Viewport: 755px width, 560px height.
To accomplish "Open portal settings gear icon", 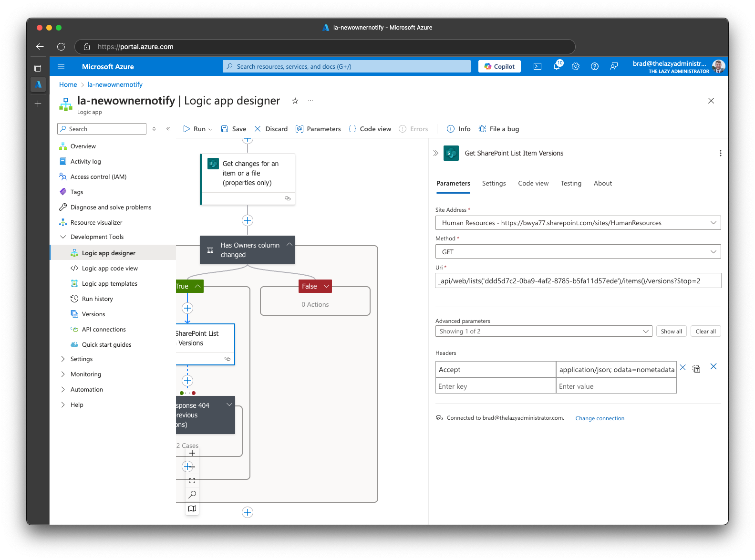I will click(576, 66).
